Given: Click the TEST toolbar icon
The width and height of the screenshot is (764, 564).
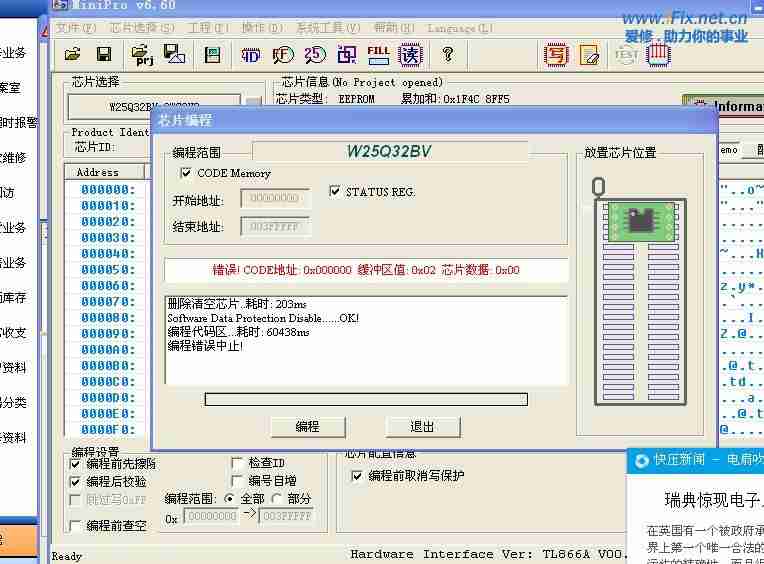Looking at the screenshot, I should coord(626,54).
